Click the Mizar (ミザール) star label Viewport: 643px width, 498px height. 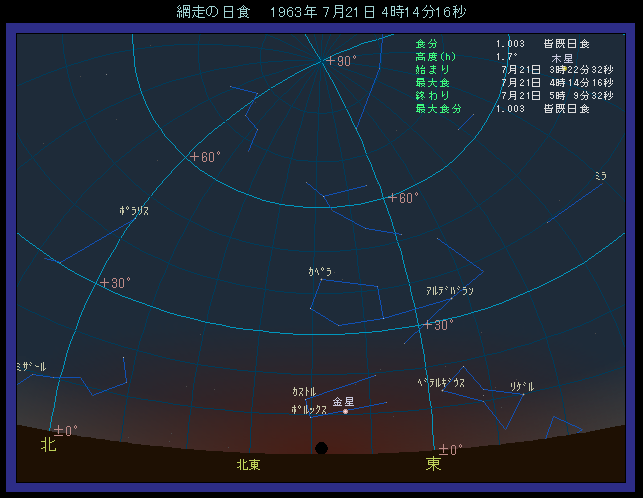[x=30, y=367]
